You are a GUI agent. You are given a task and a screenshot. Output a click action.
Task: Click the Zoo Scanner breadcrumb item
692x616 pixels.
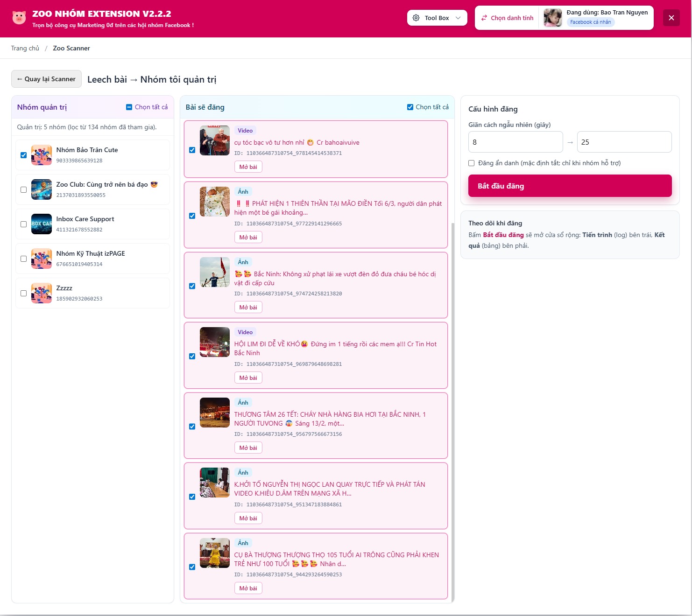pos(71,48)
